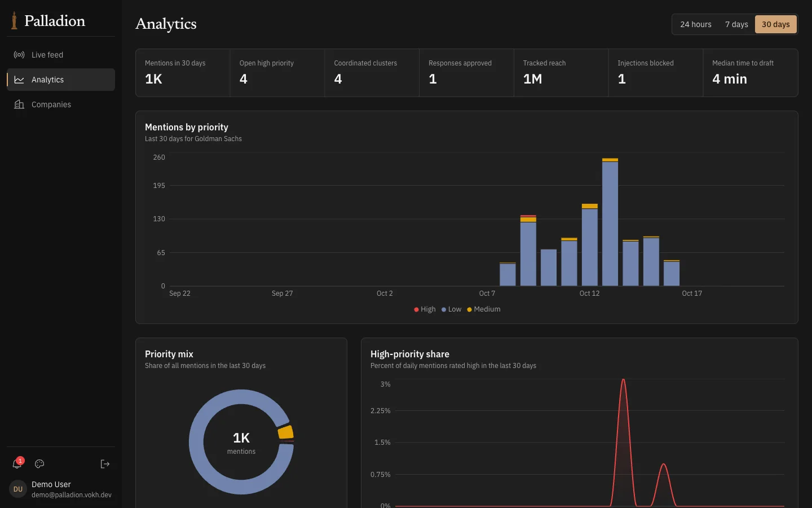Click the Oct 2 axis label
The height and width of the screenshot is (508, 812).
tap(385, 294)
